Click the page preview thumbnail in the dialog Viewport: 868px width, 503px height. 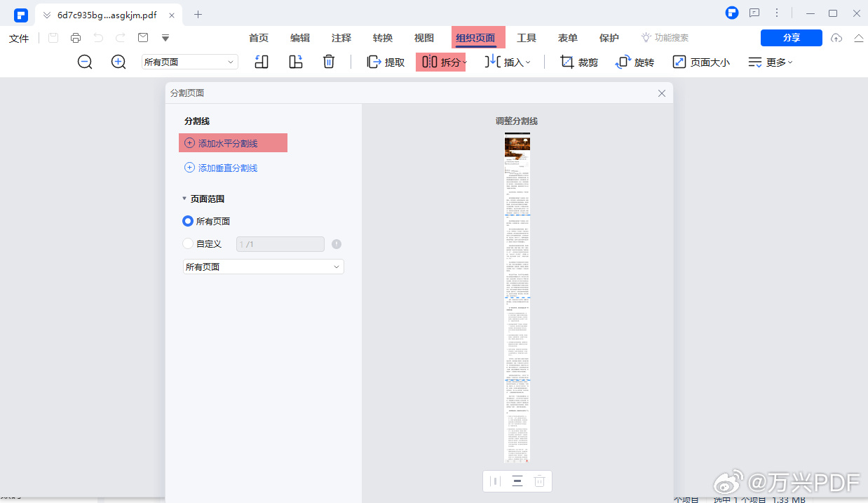[517, 298]
